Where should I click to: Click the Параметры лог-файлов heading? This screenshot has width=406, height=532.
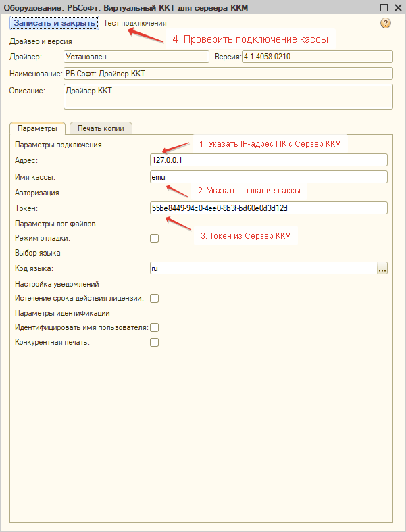point(55,224)
